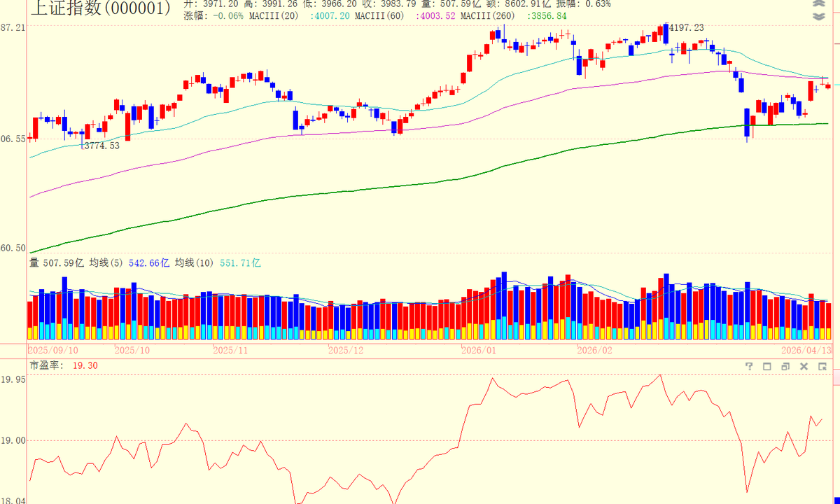This screenshot has width=840, height=504.
Task: Select the 均线(10) volume average label
Action: (195, 263)
